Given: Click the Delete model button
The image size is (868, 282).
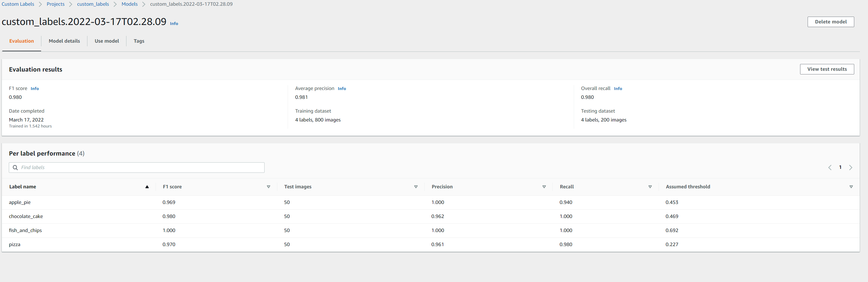Looking at the screenshot, I should click(x=830, y=22).
